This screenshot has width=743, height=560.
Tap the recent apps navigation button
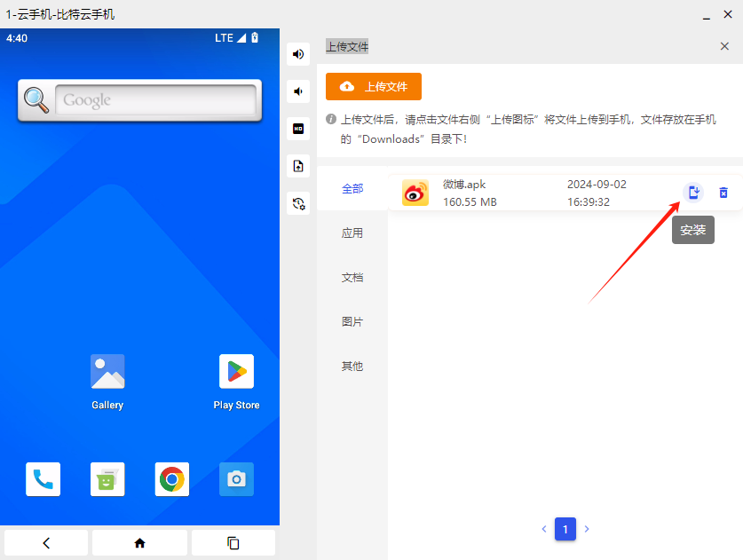pos(233,543)
